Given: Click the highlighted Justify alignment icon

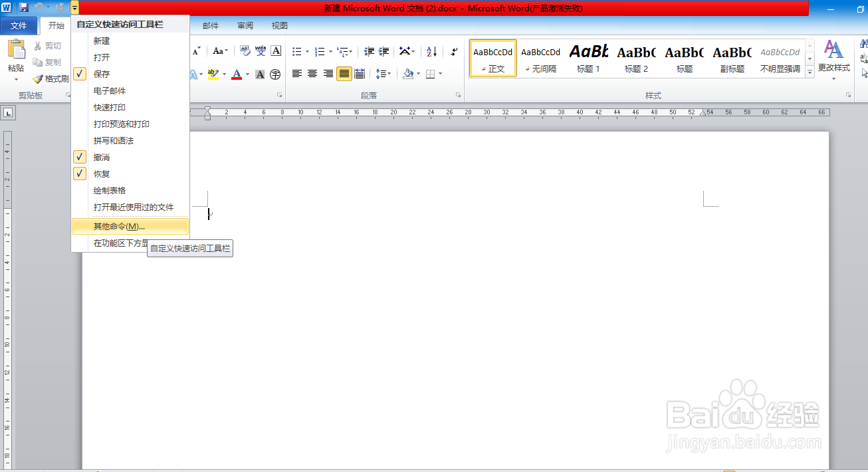Looking at the screenshot, I should [x=344, y=74].
